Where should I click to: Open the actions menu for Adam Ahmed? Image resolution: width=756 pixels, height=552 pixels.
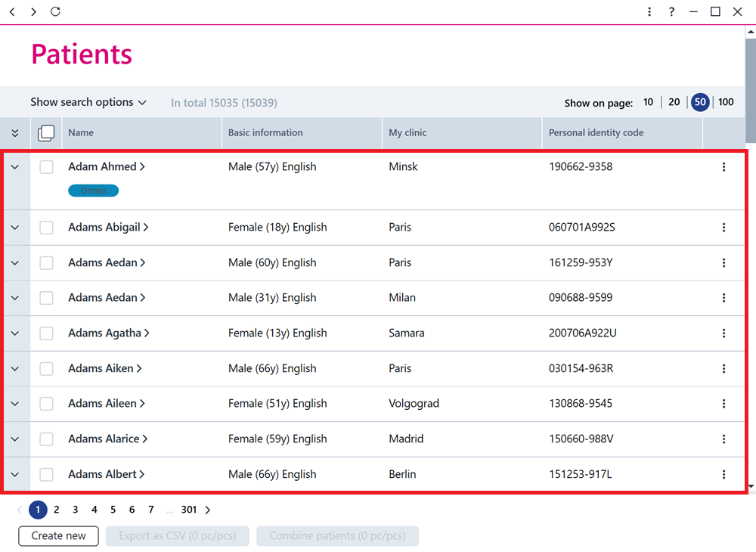coord(723,167)
